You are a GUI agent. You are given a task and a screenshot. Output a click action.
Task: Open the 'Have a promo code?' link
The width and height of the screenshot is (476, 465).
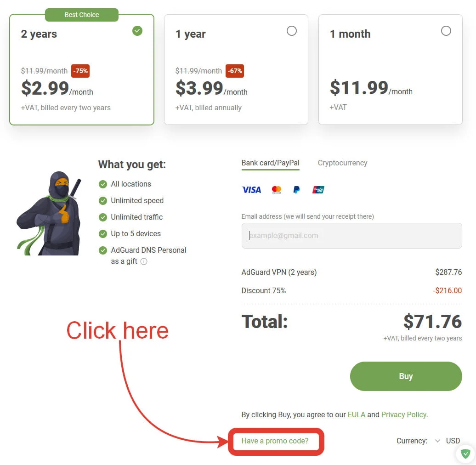[275, 441]
